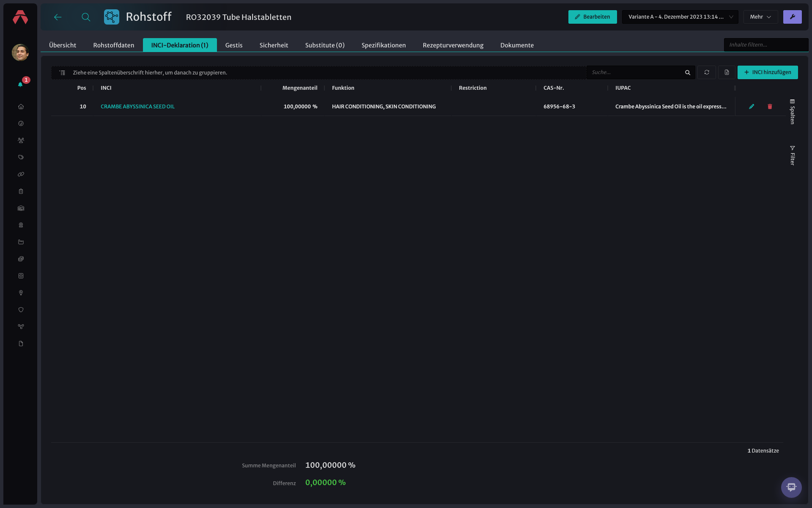Open the award ribbon icon in sidebar

tap(21, 225)
